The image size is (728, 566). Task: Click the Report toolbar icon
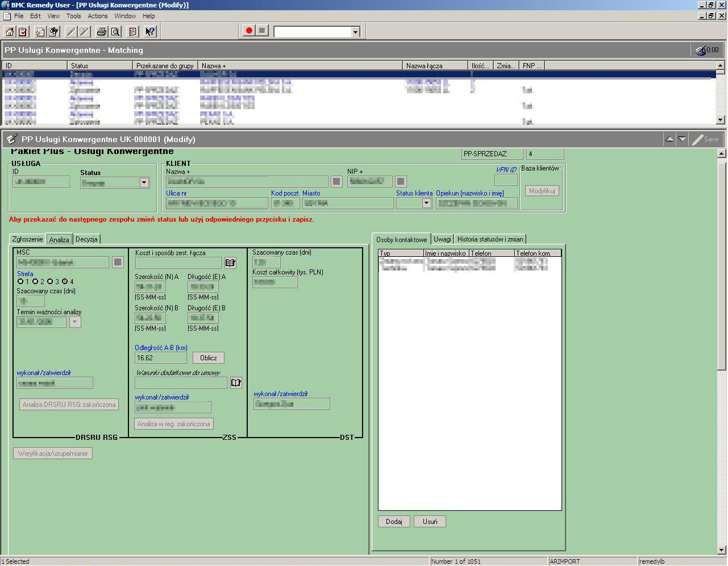(133, 31)
